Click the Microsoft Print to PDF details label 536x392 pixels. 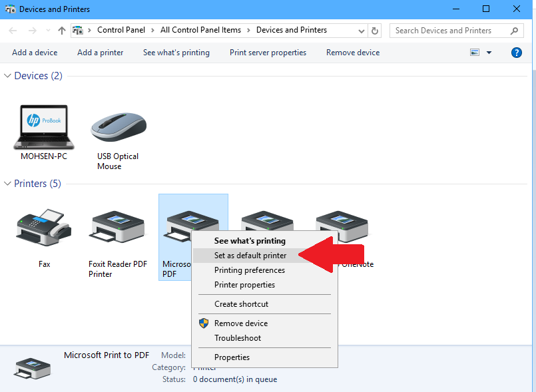(x=107, y=355)
